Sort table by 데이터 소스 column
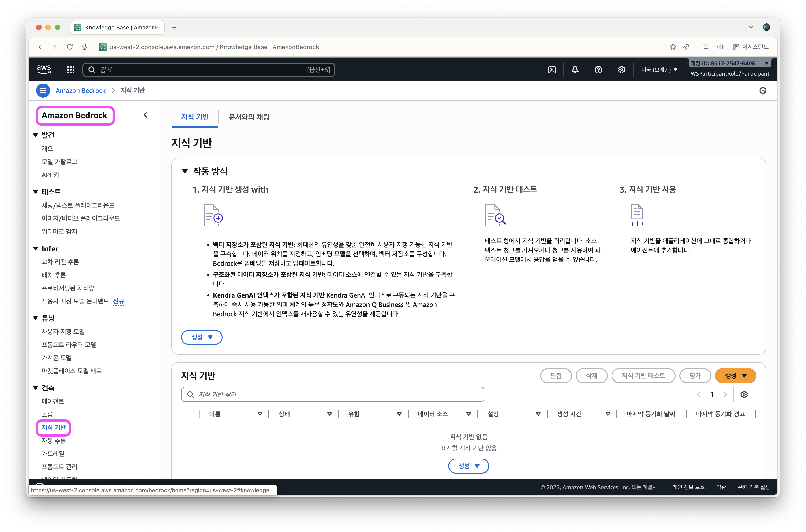Viewport: 806px width, 532px height. [x=469, y=414]
